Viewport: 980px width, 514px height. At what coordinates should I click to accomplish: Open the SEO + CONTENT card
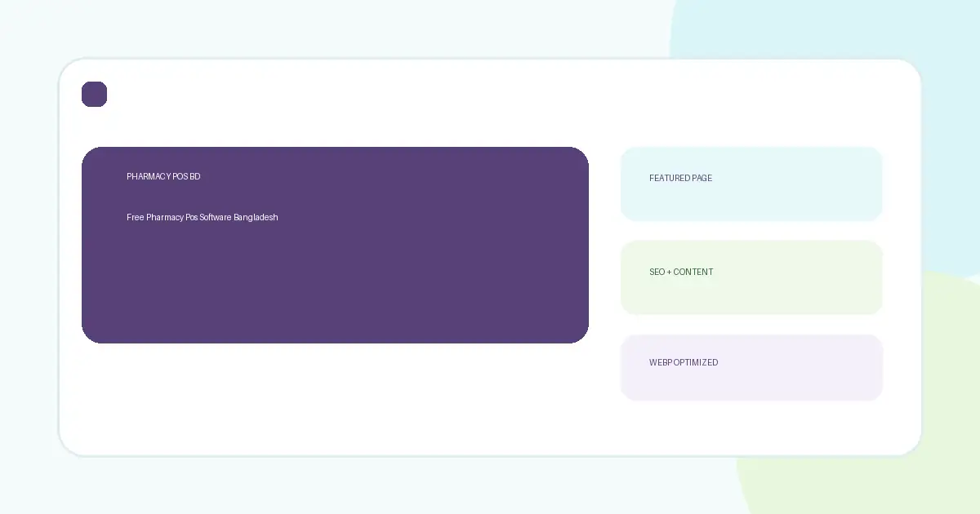[x=751, y=277]
